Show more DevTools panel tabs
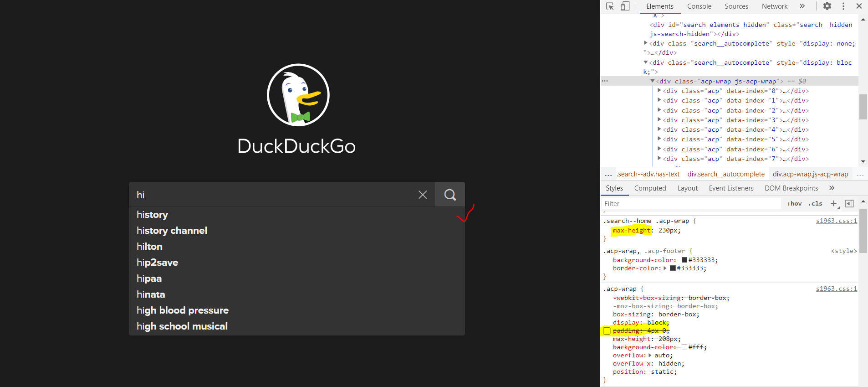The height and width of the screenshot is (387, 868). coord(802,6)
